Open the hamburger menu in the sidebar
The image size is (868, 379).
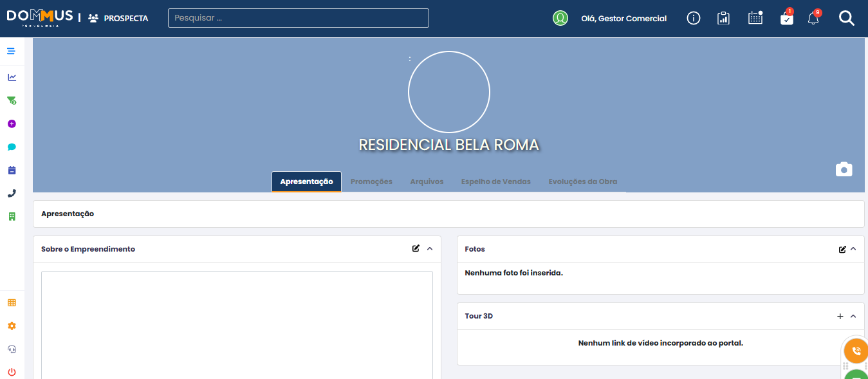tap(11, 51)
